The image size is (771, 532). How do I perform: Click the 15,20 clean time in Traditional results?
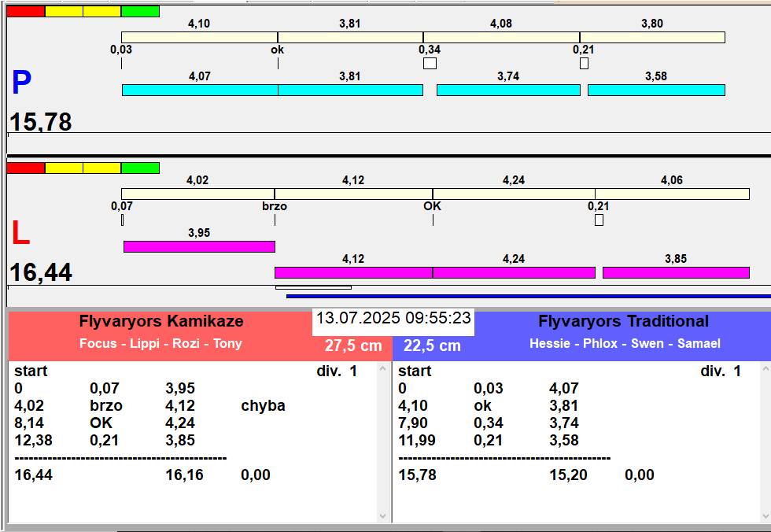pos(568,475)
